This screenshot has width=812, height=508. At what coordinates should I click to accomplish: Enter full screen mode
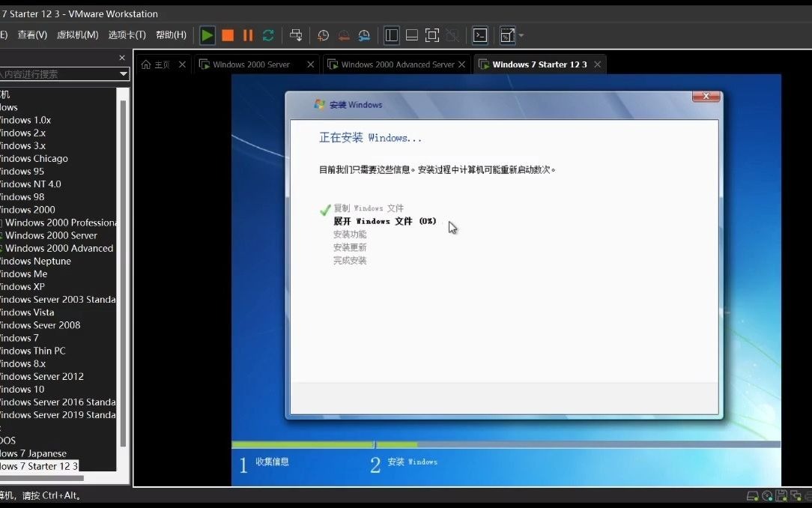(431, 35)
